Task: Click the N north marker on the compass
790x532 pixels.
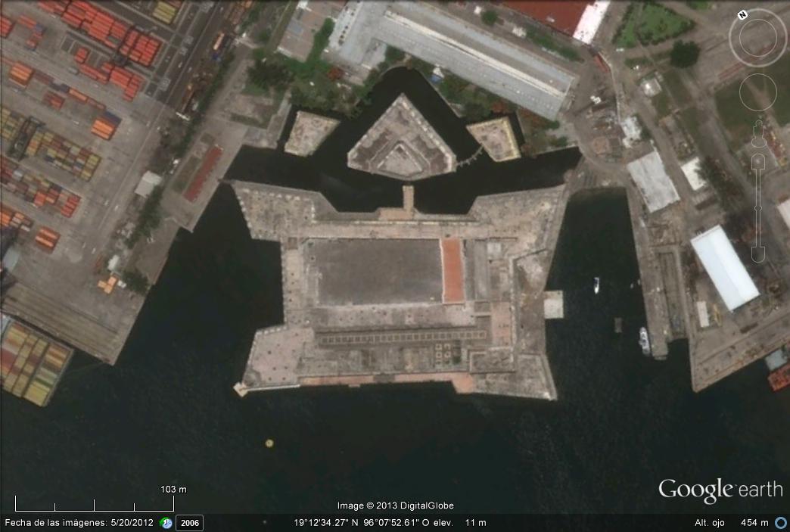Action: tap(742, 15)
